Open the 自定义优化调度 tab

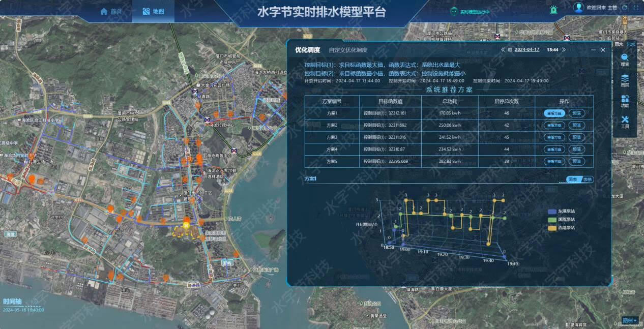click(348, 50)
